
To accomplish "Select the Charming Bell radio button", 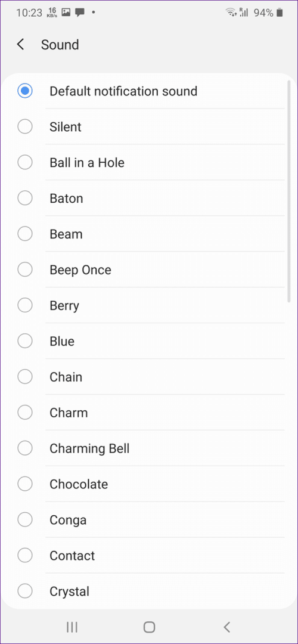I will pyautogui.click(x=25, y=448).
